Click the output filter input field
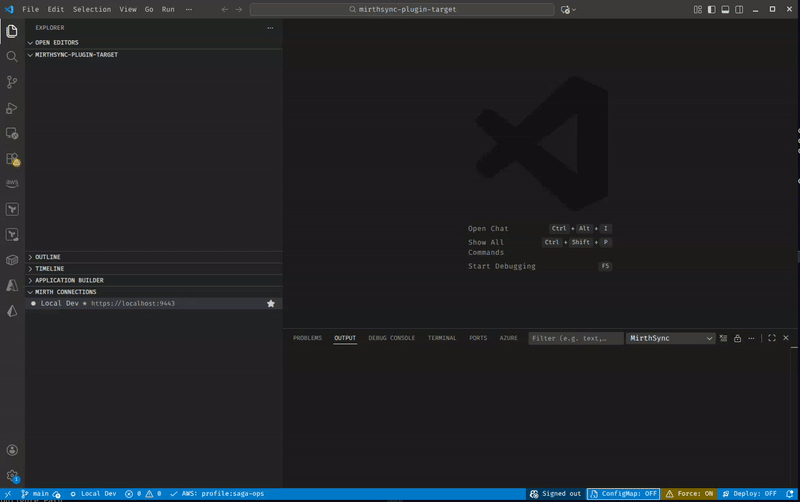The height and width of the screenshot is (502, 800). coord(576,338)
